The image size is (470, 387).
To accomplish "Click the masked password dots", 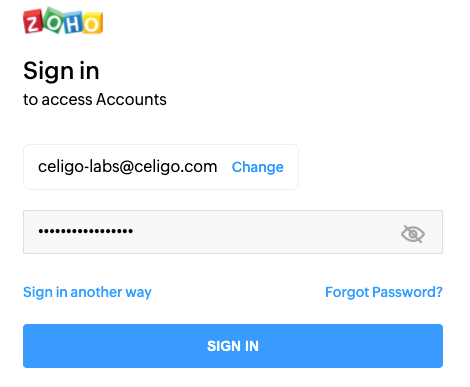I will click(x=85, y=231).
